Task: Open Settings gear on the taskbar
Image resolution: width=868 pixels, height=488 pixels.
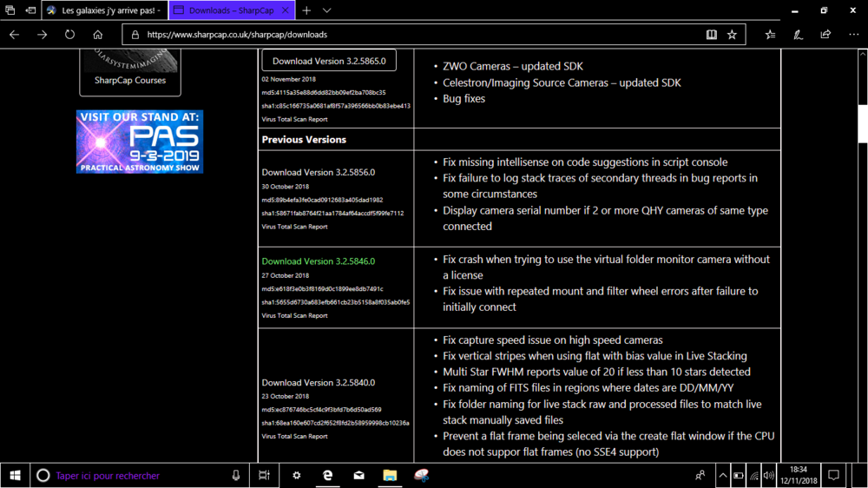Action: point(296,475)
